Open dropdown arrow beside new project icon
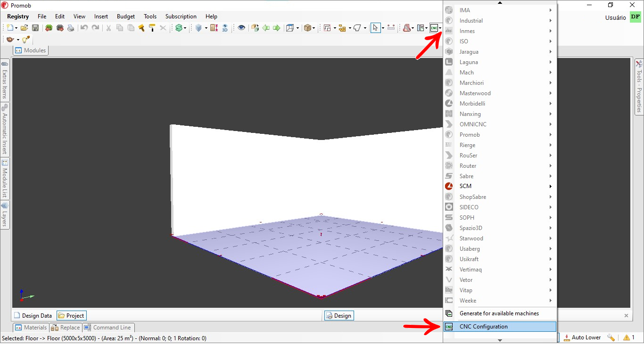644x345 pixels. [x=16, y=28]
